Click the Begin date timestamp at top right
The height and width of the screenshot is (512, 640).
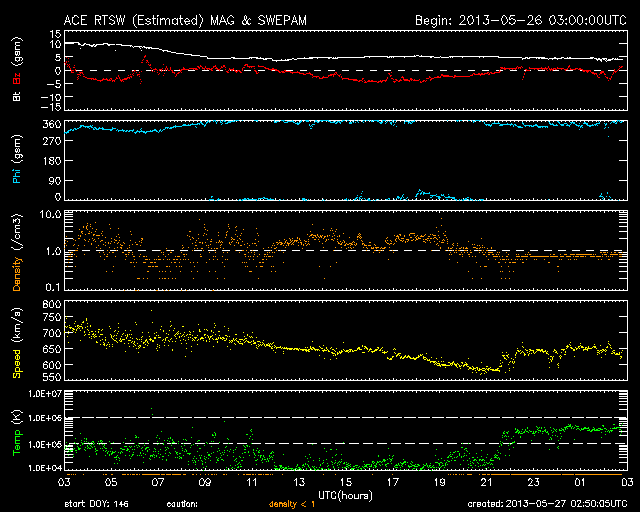click(519, 19)
